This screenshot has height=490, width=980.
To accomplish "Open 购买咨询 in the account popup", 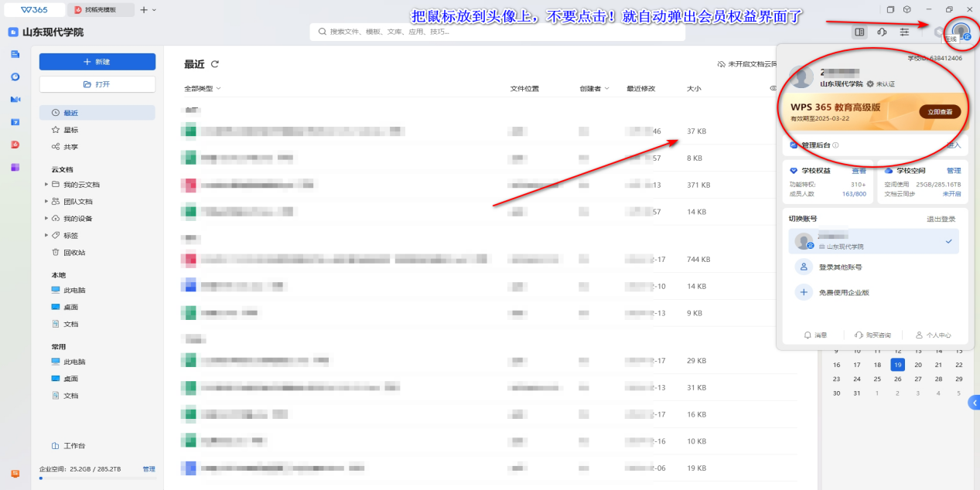I will (872, 335).
